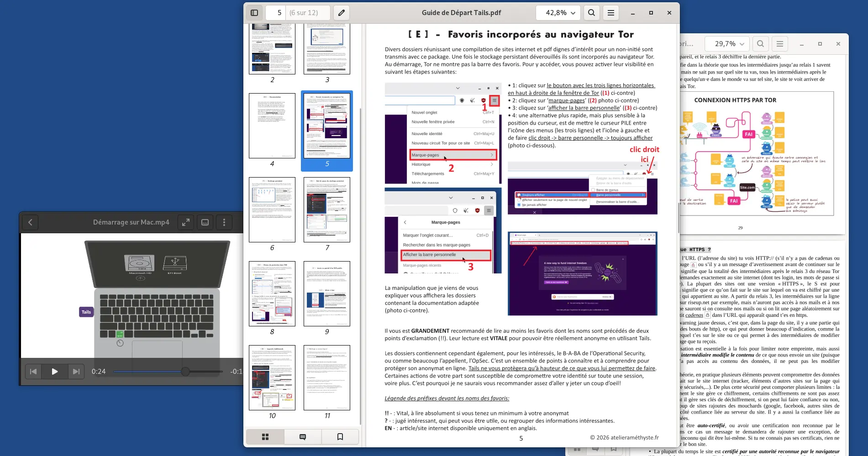Switch the sidebar to the annotations tab
This screenshot has height=456, width=868.
[x=303, y=437]
